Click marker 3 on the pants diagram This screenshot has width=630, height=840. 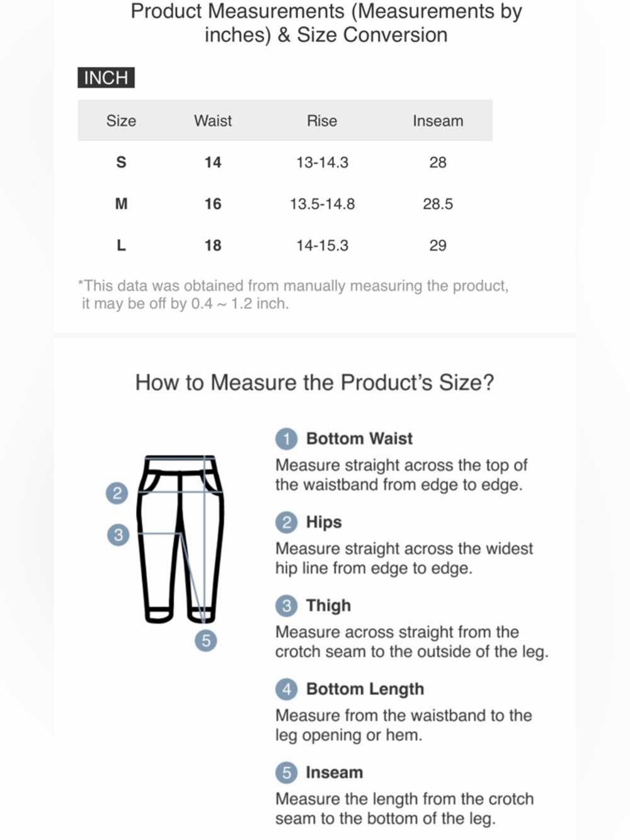tap(118, 535)
